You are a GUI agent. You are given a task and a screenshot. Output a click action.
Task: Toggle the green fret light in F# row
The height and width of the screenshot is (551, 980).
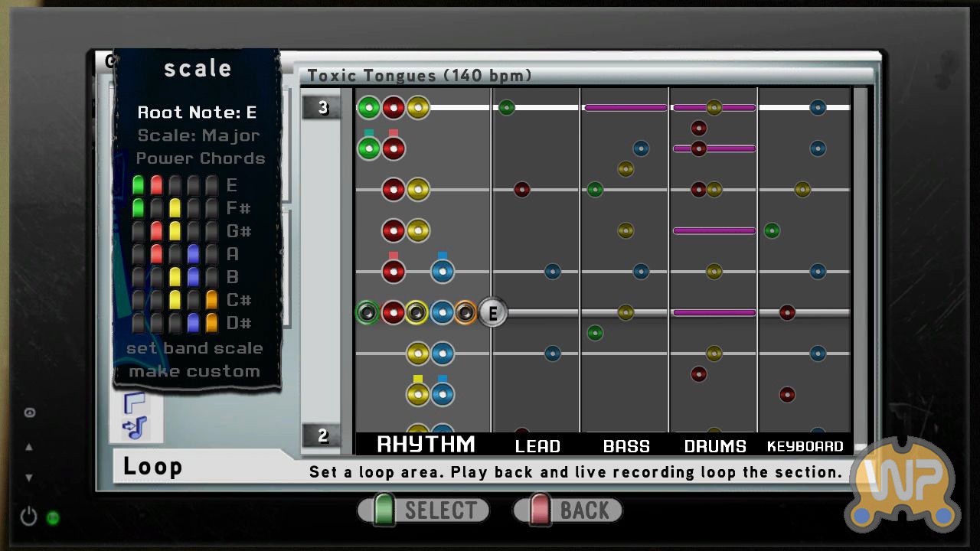click(x=139, y=208)
